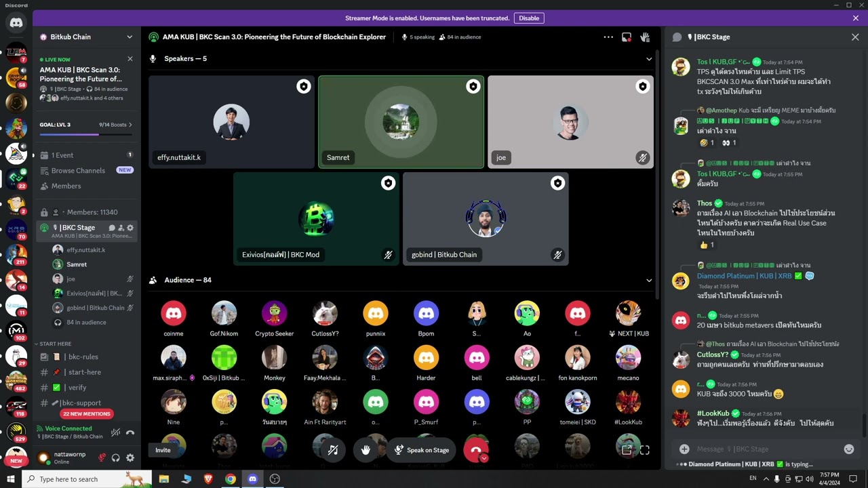Click the server boost goal progress bar

coord(87,134)
